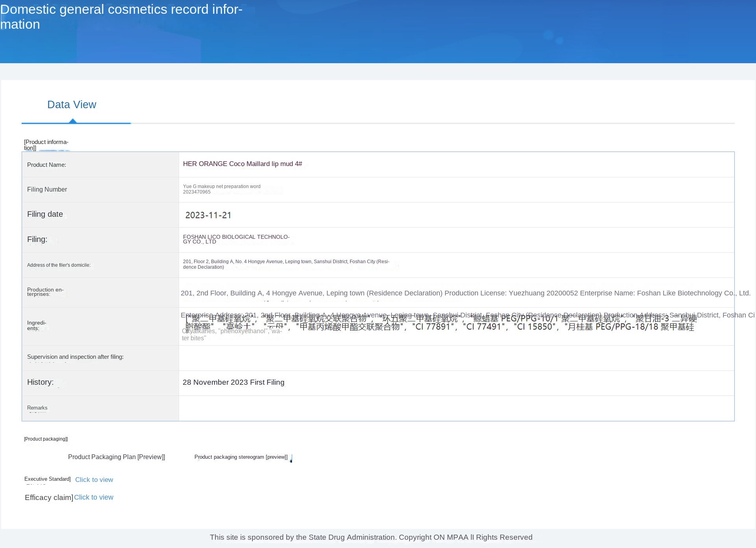
Task: View the Executive Standard document link
Action: pos(94,480)
